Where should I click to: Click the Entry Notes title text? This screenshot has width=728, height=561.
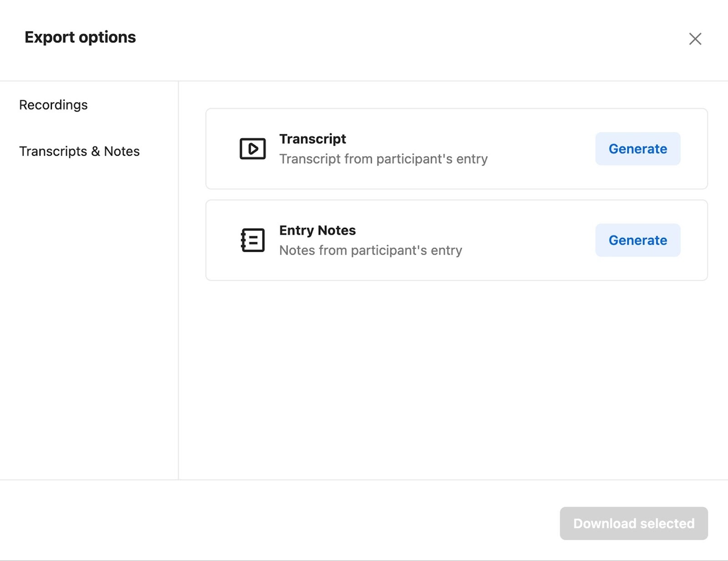(317, 230)
